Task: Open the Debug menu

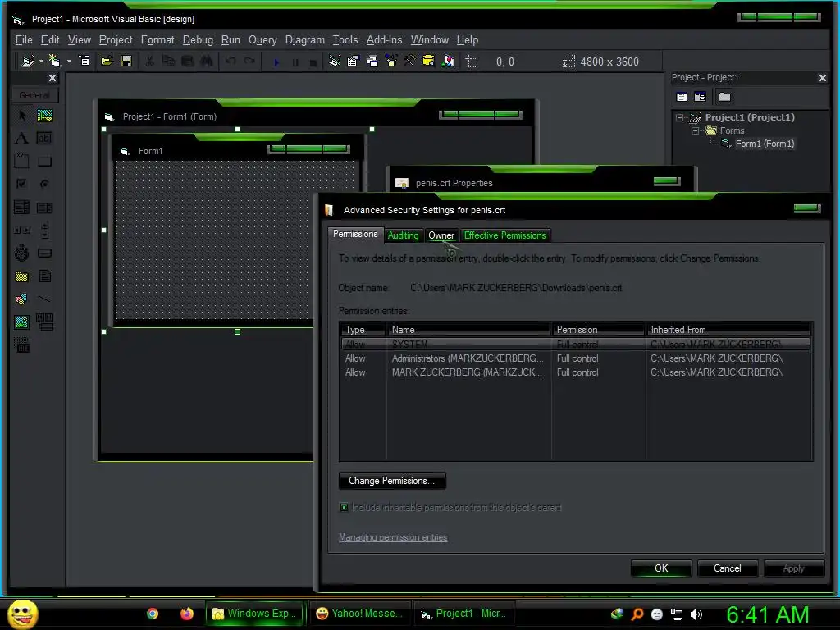Action: pos(198,40)
